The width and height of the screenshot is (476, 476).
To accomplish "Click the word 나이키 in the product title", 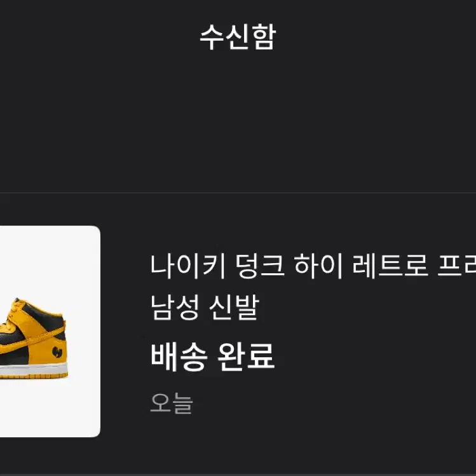I will (188, 266).
